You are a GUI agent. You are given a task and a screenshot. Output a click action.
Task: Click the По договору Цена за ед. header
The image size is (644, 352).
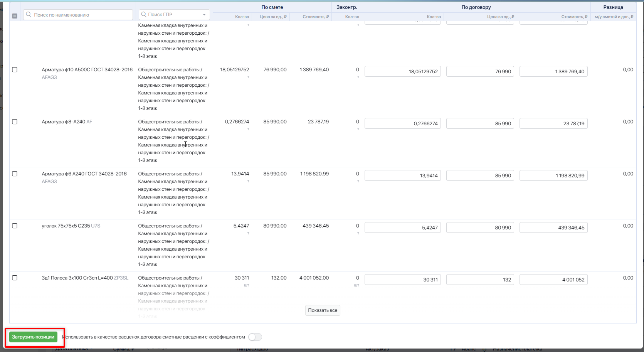click(500, 17)
